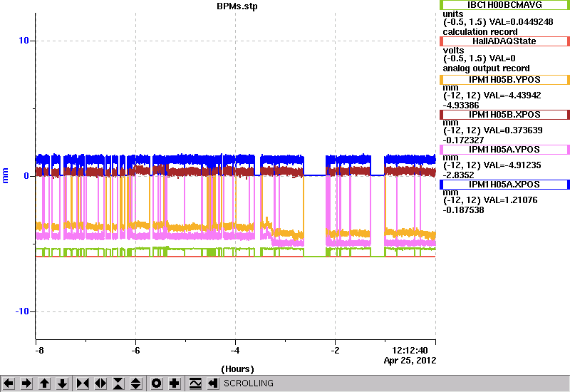Click the Apr 25, 2012 date label
This screenshot has height=392, width=570.
pos(410,361)
